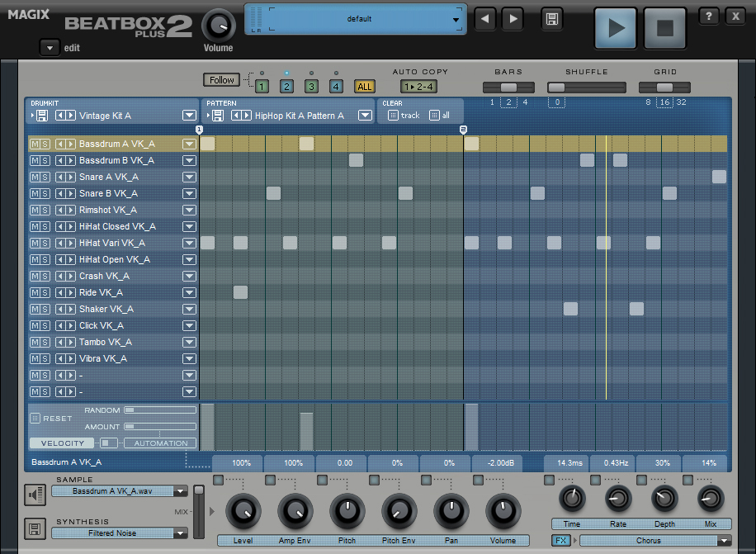
Task: Click the HiHat Vari VK_A track name
Action: 112,243
